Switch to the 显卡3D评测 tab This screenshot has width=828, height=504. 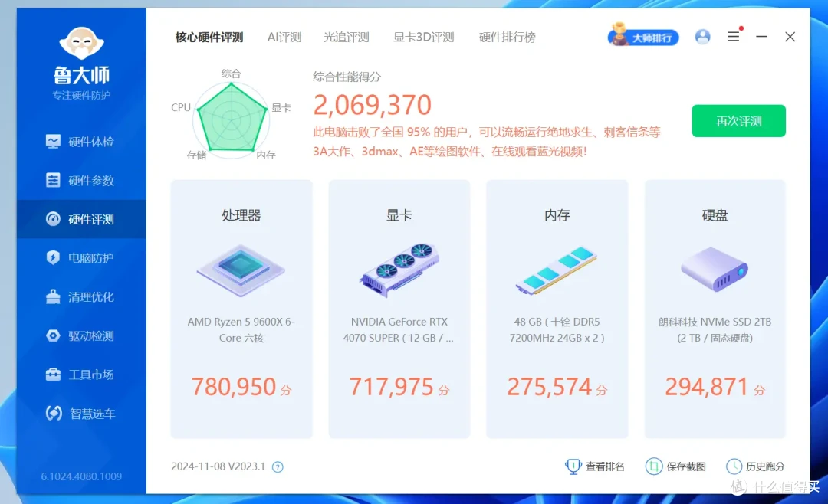coord(423,38)
